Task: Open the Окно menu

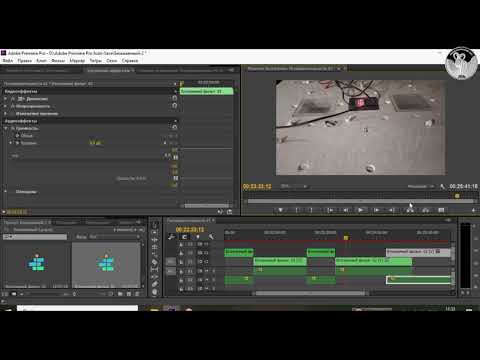Action: click(112, 61)
